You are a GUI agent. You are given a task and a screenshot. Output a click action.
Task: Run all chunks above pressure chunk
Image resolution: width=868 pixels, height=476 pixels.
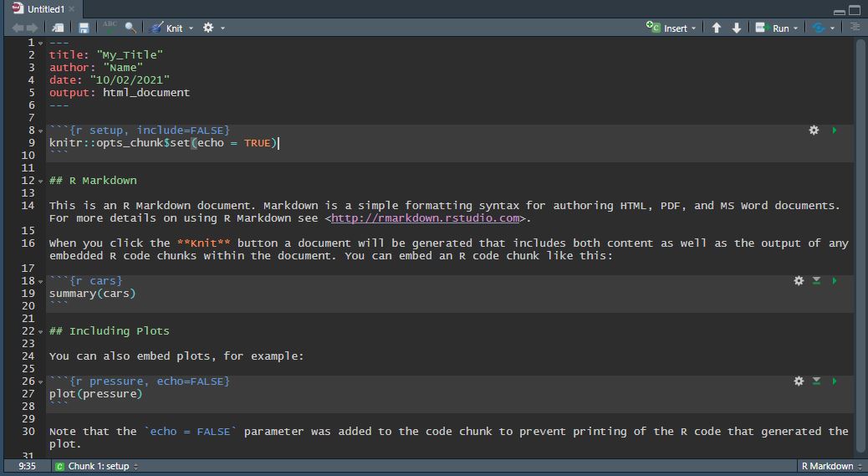pos(817,381)
